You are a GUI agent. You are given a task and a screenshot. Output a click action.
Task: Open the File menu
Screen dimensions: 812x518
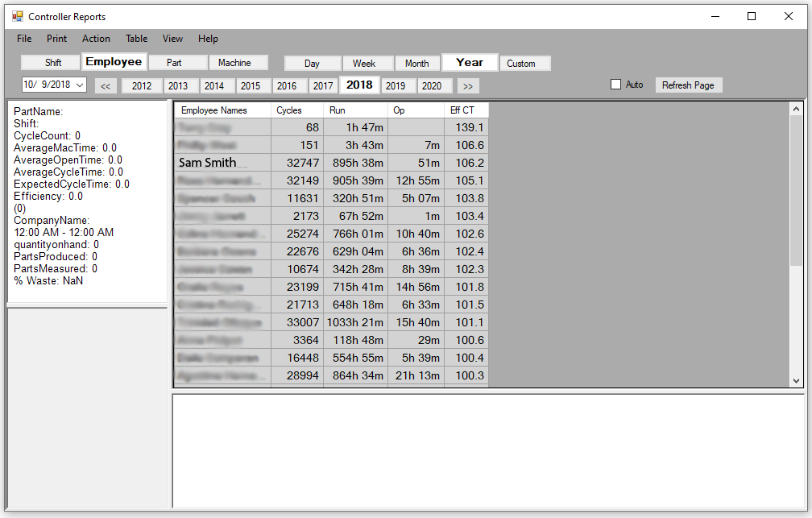coord(24,39)
